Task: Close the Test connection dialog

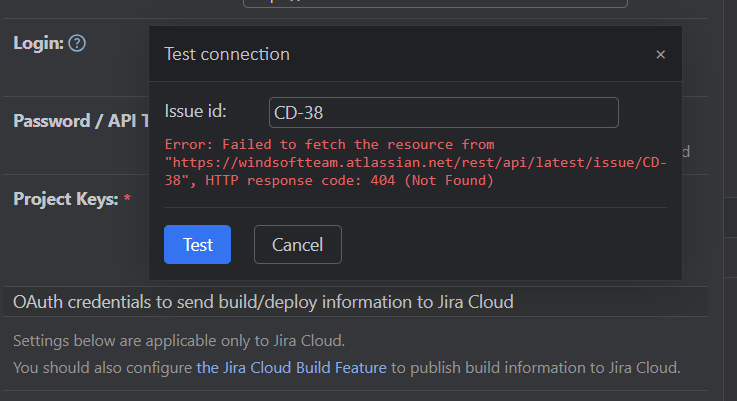Action: 660,54
